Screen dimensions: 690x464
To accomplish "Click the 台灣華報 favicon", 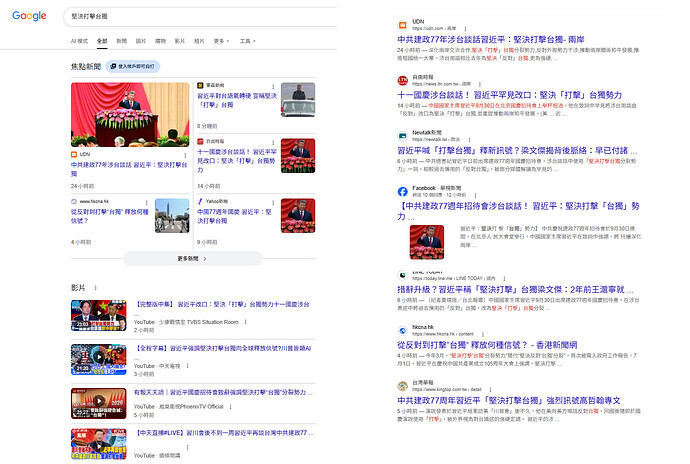I will (x=402, y=386).
